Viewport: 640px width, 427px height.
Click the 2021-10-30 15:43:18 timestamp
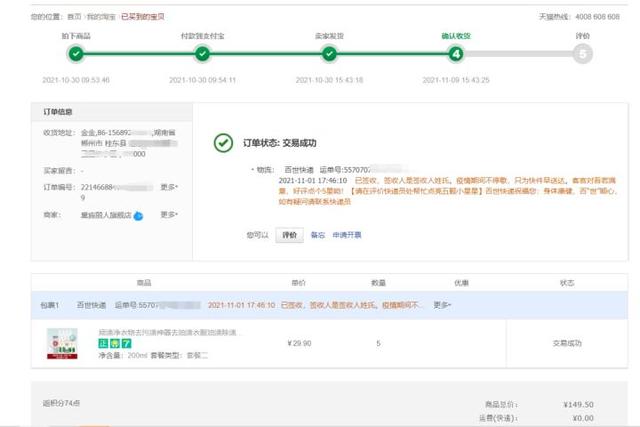[x=329, y=80]
